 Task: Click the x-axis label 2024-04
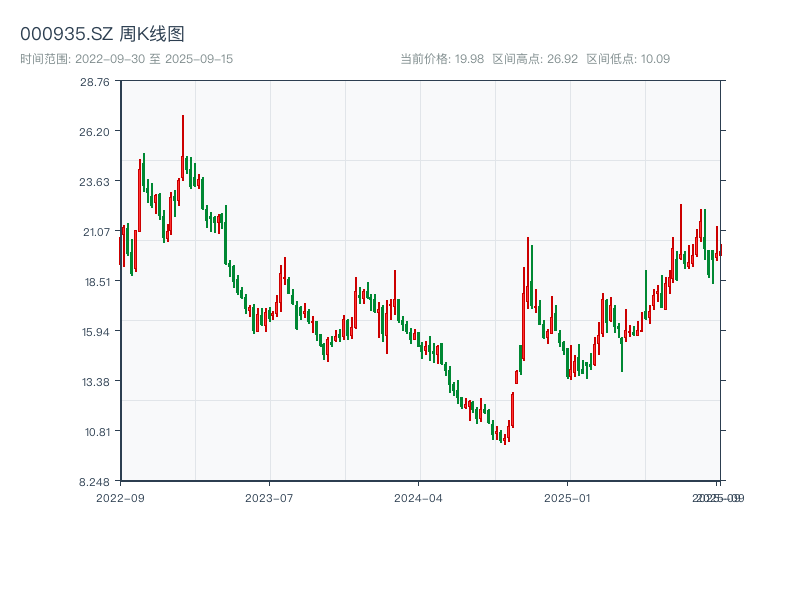[418, 498]
